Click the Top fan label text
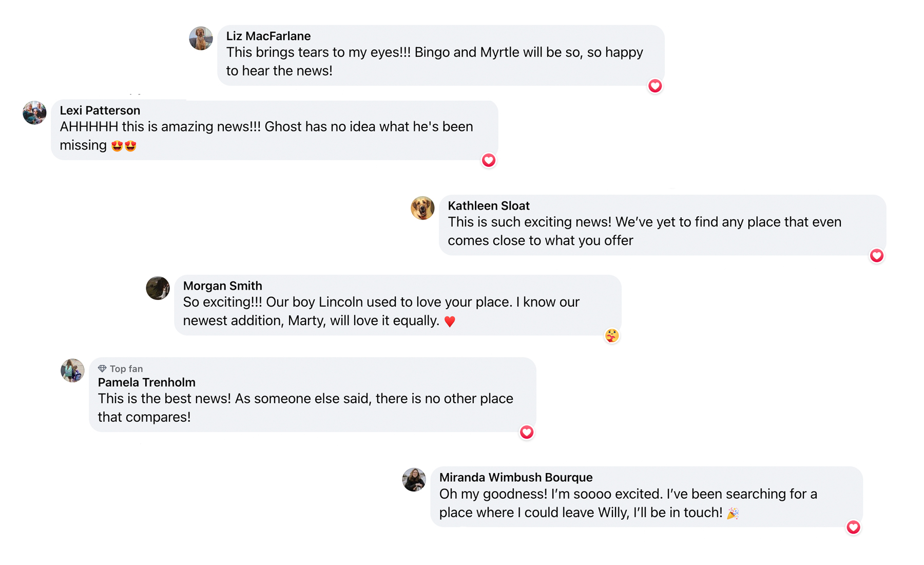 [126, 369]
